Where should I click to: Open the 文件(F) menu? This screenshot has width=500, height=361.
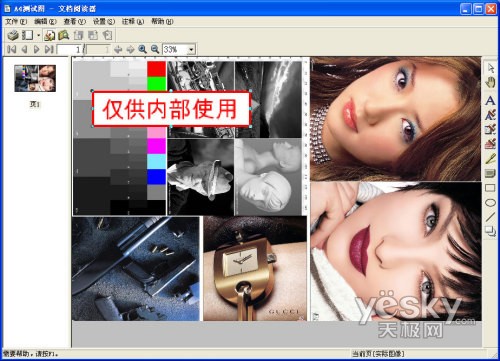[x=16, y=22]
